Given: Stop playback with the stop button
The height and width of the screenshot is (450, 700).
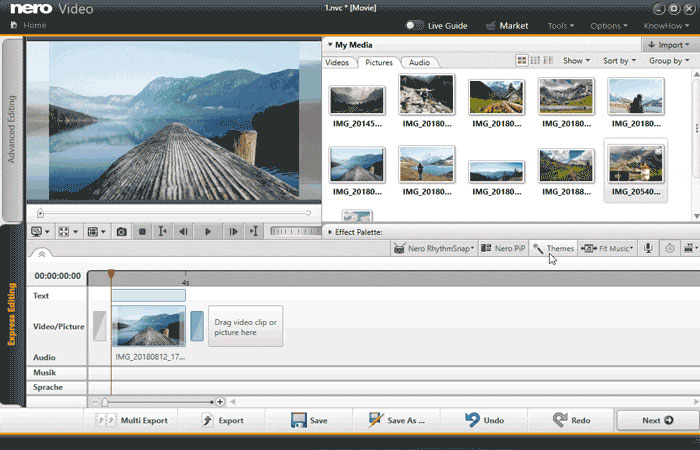Looking at the screenshot, I should tap(142, 231).
